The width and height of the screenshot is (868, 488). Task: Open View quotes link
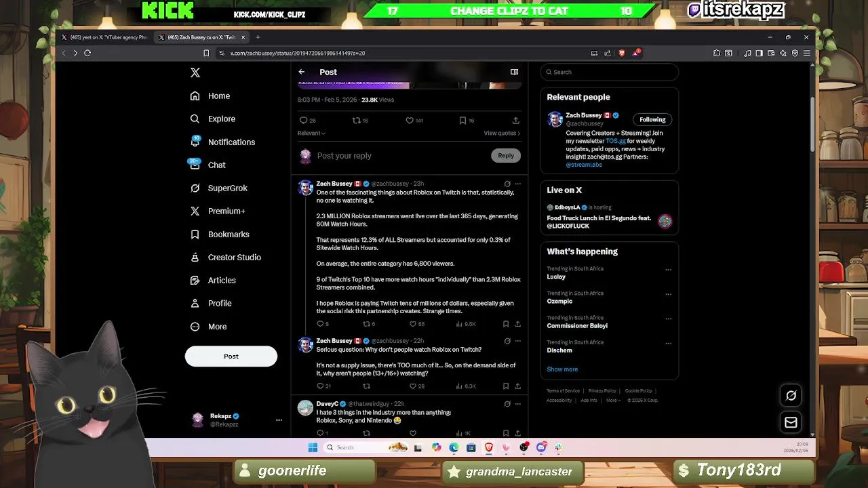click(502, 134)
